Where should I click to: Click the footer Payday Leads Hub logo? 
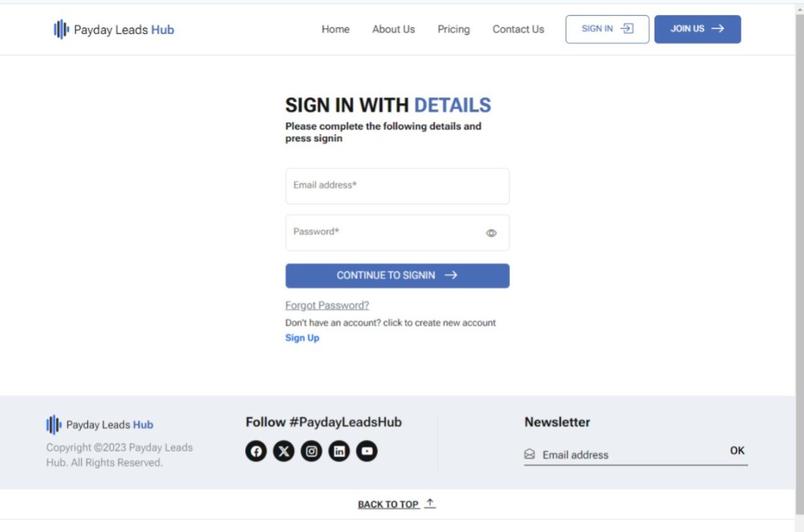(100, 425)
